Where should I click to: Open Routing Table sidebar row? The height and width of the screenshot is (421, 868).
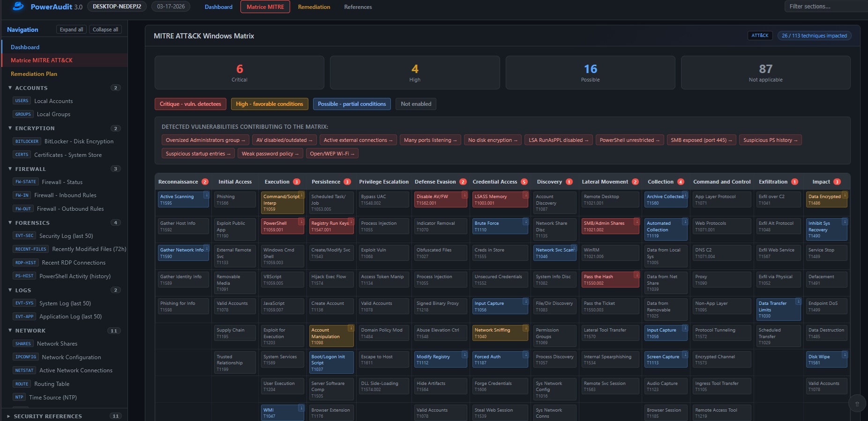point(65,384)
